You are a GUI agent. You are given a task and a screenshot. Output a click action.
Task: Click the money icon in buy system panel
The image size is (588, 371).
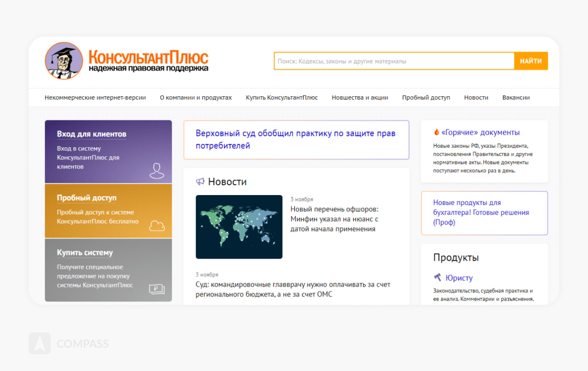pyautogui.click(x=157, y=289)
